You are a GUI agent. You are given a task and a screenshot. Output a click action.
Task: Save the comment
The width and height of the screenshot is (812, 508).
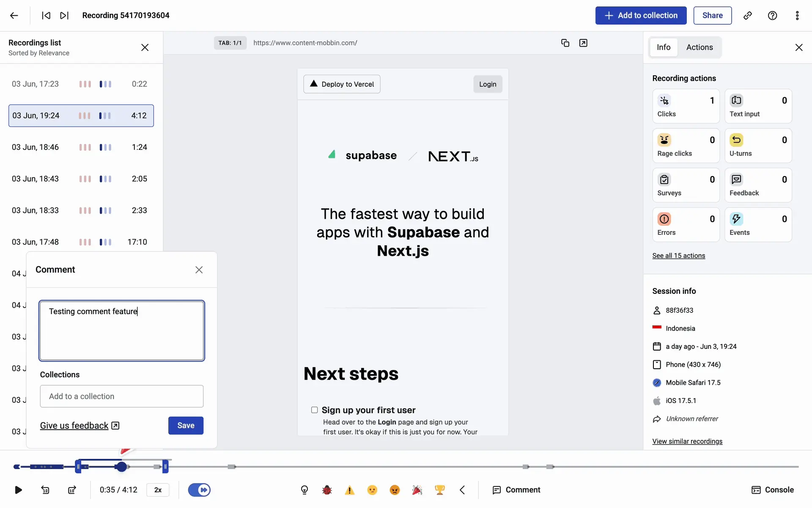pyautogui.click(x=186, y=425)
